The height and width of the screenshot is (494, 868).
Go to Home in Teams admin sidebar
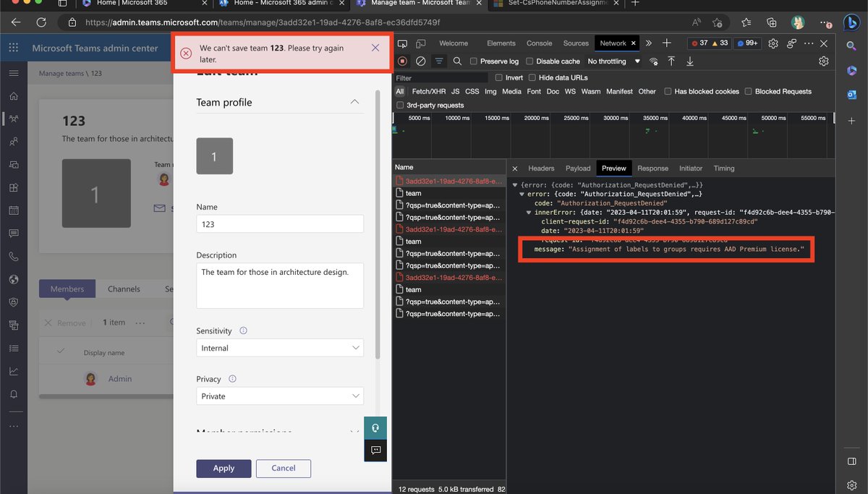click(13, 96)
